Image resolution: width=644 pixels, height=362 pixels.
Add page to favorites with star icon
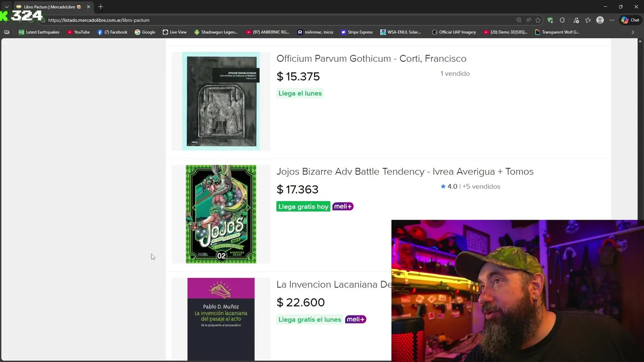click(x=538, y=20)
